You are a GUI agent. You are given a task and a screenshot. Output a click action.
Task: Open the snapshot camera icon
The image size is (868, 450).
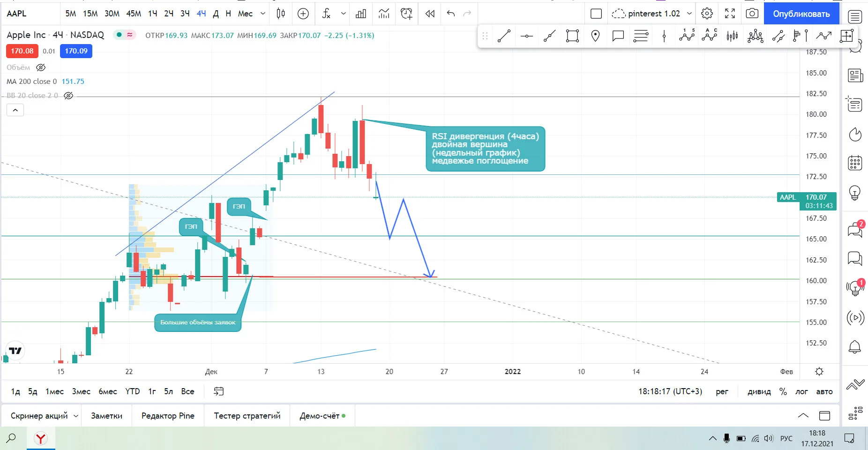pyautogui.click(x=752, y=14)
